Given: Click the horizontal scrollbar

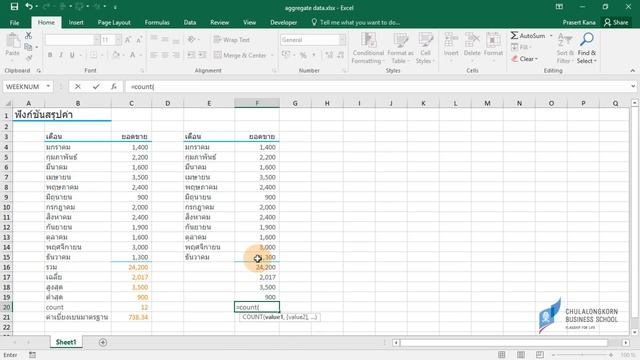Looking at the screenshot, I should (504, 342).
